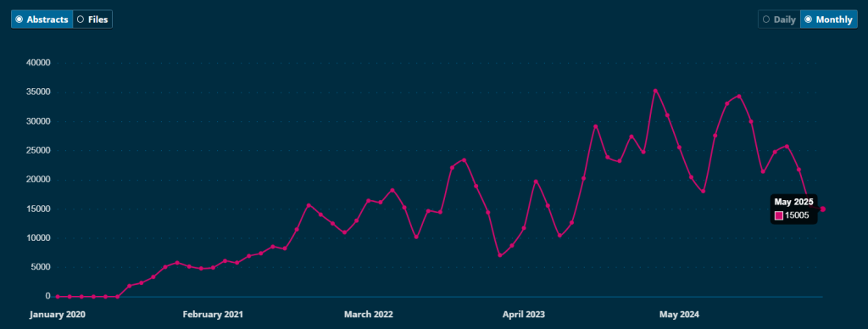Select the data point peaking near 29000
The width and height of the screenshot is (868, 329).
pos(596,126)
